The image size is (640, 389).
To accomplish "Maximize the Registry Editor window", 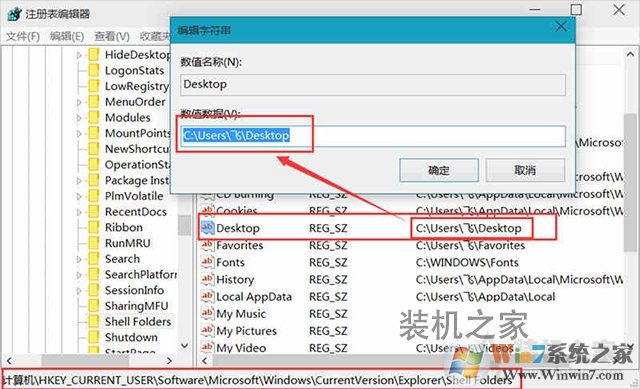I will click(576, 10).
